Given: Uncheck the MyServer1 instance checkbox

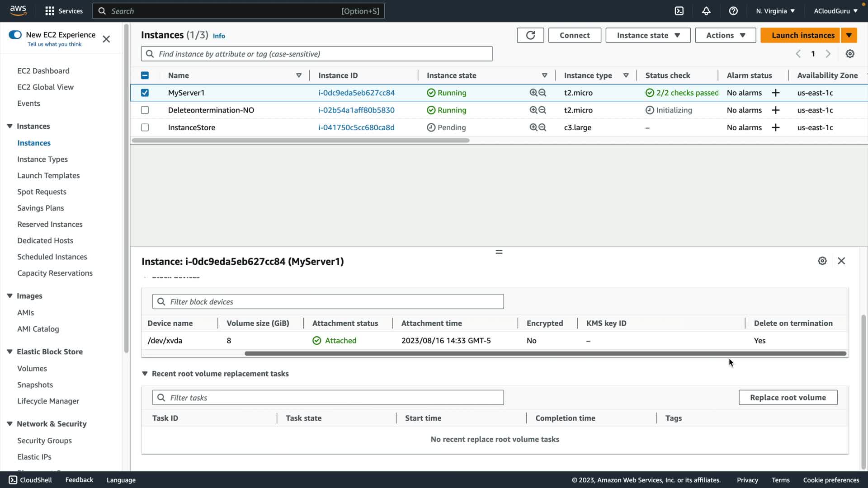Looking at the screenshot, I should pos(145,93).
